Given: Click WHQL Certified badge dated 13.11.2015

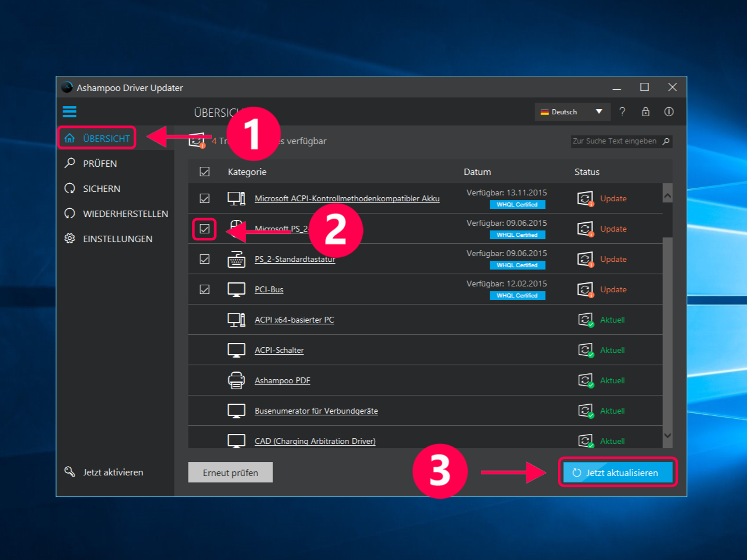Looking at the screenshot, I should (518, 205).
